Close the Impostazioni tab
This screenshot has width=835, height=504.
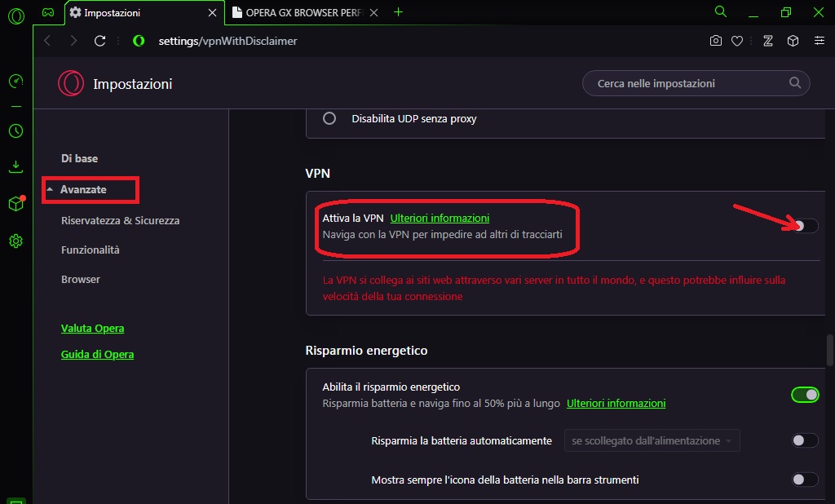click(x=212, y=12)
